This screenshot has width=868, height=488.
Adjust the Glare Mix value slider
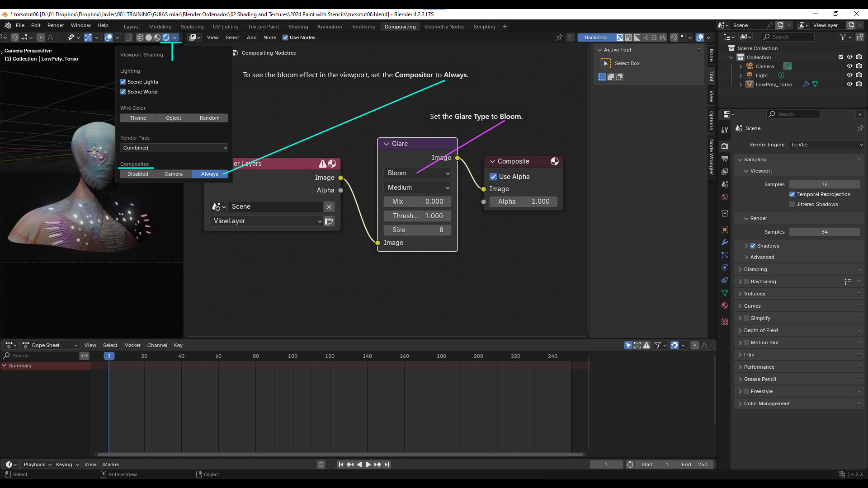pos(417,202)
